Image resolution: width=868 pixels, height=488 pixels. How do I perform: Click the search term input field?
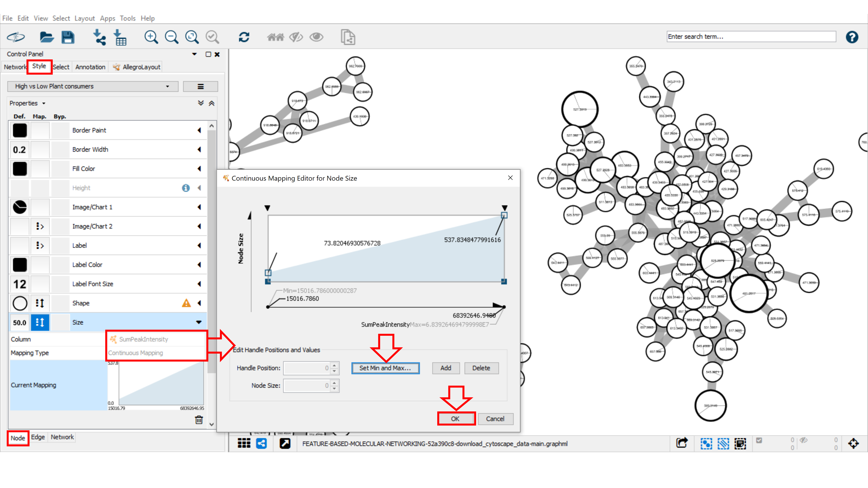pyautogui.click(x=751, y=36)
